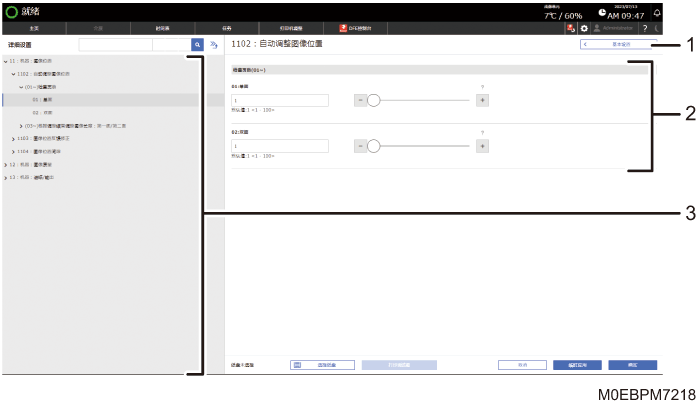Click the notification bell icon
The image size is (700, 405).
point(657,13)
